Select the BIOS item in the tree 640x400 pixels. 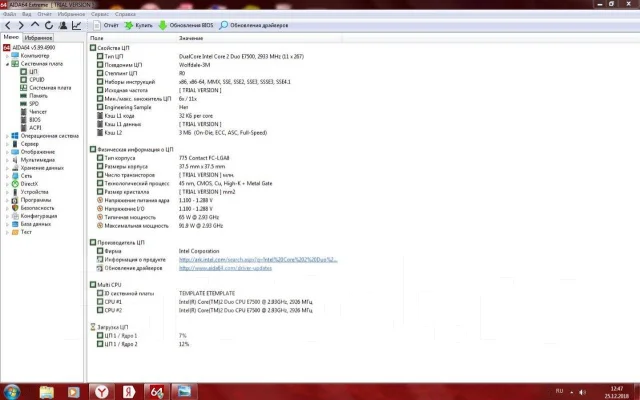(x=35, y=120)
